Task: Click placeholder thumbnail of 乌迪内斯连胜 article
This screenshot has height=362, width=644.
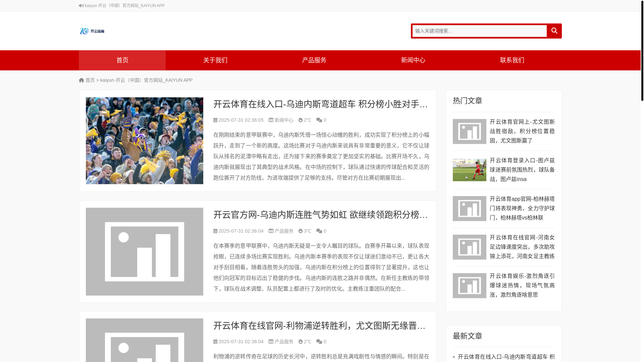Action: tap(145, 252)
